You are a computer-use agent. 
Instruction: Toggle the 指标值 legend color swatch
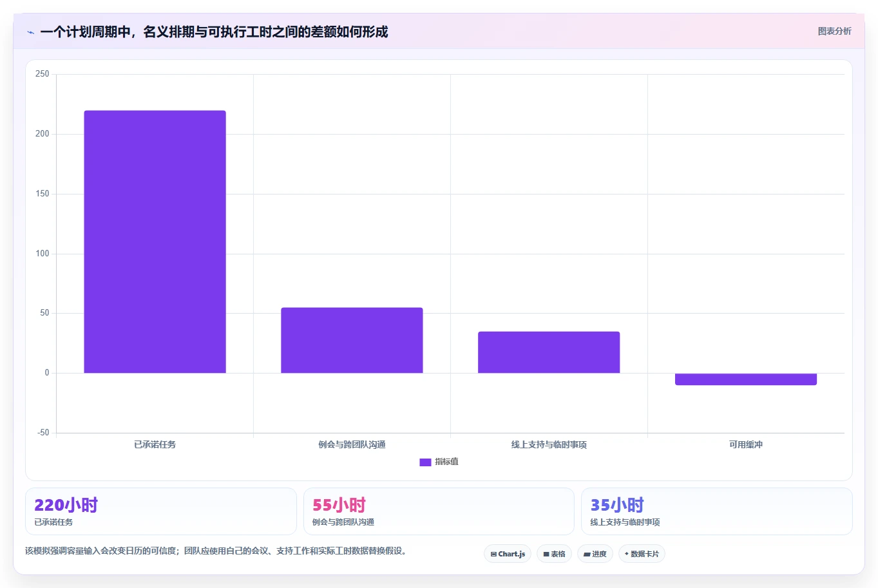click(x=425, y=462)
